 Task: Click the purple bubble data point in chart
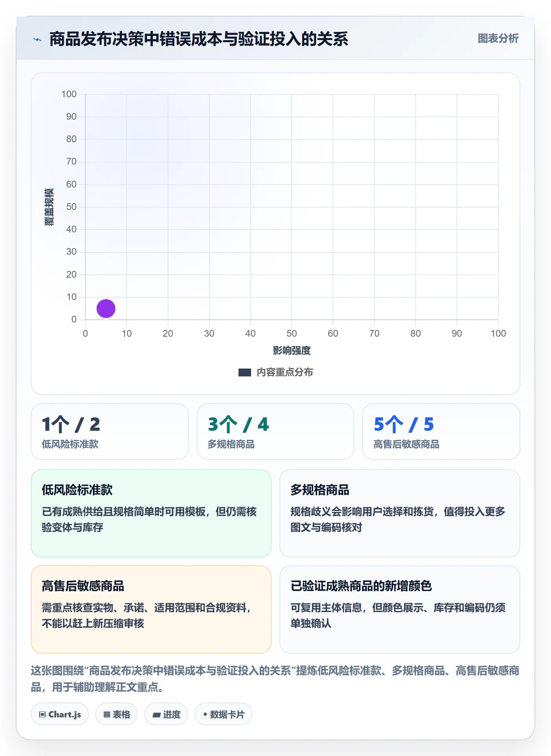[106, 308]
